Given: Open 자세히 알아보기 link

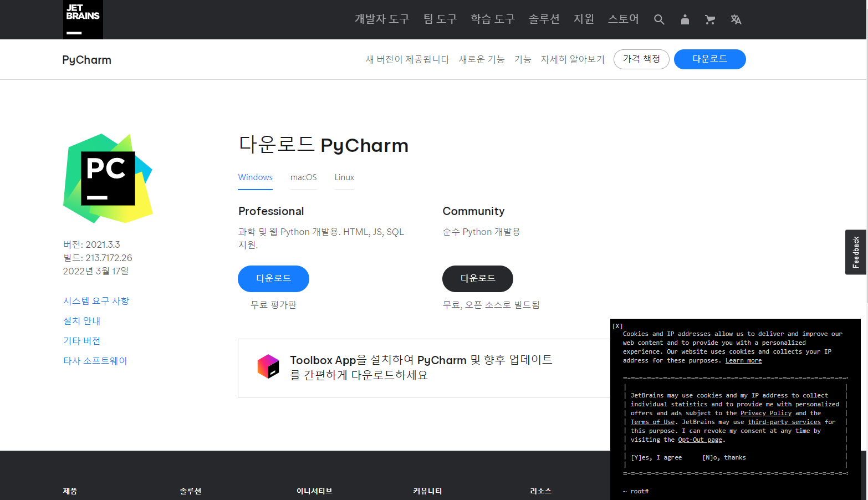Looking at the screenshot, I should [x=573, y=59].
